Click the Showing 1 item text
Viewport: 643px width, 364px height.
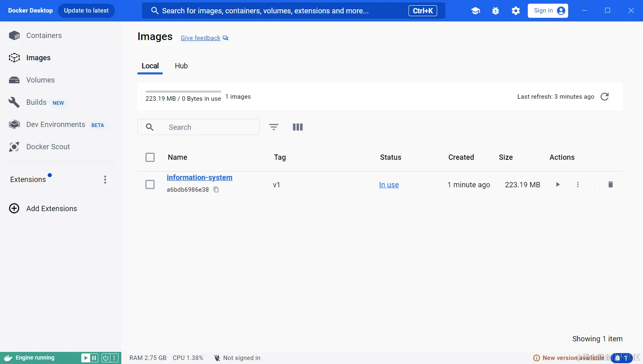(x=597, y=339)
